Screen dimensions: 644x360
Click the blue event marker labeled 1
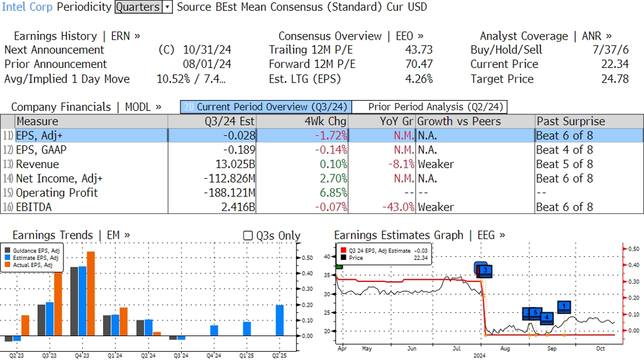tap(564, 307)
